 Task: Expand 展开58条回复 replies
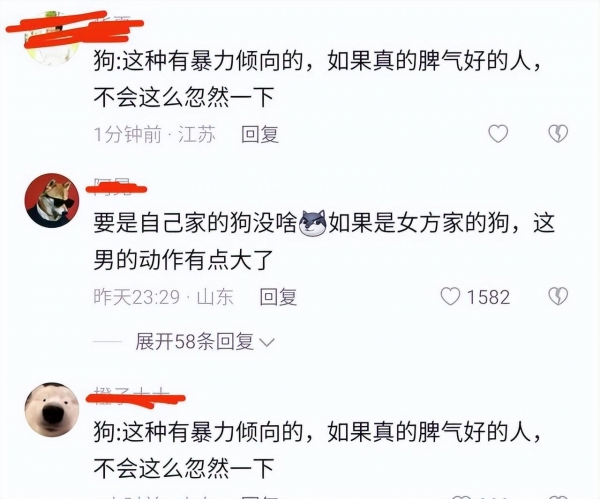[x=205, y=341]
